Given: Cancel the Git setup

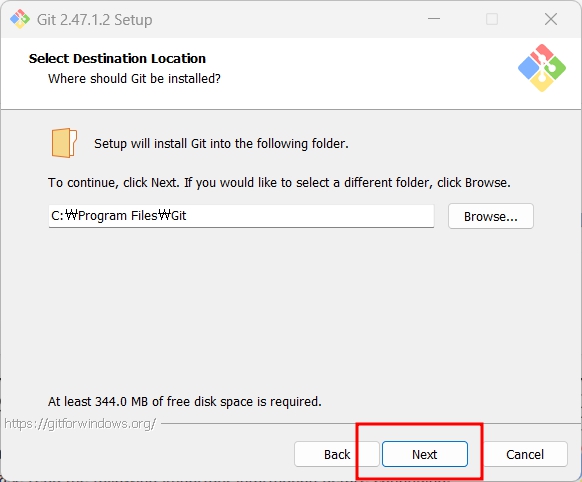Looking at the screenshot, I should click(525, 454).
